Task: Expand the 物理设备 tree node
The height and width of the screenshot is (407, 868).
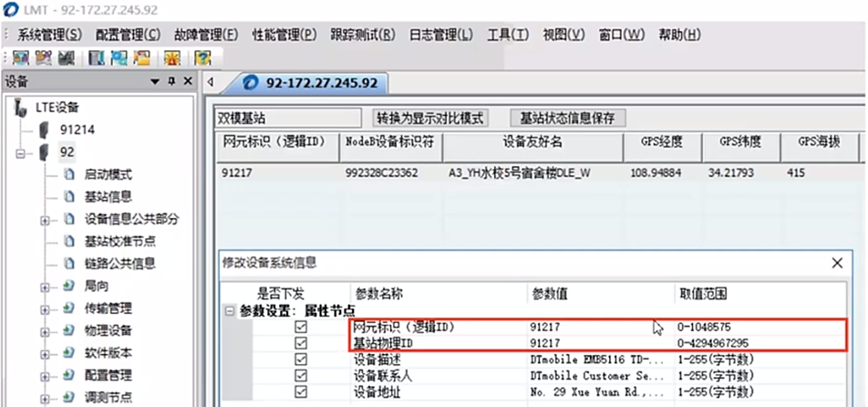Action: pos(46,331)
